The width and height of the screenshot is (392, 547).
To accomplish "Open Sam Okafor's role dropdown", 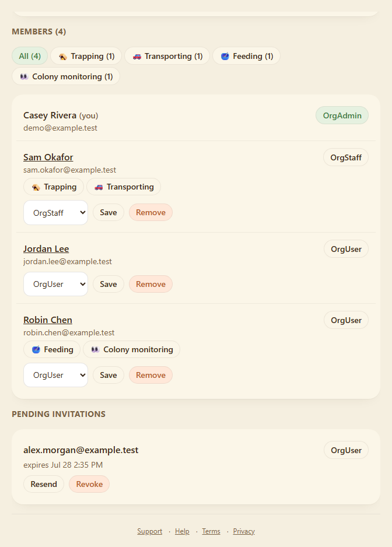I will 55,212.
